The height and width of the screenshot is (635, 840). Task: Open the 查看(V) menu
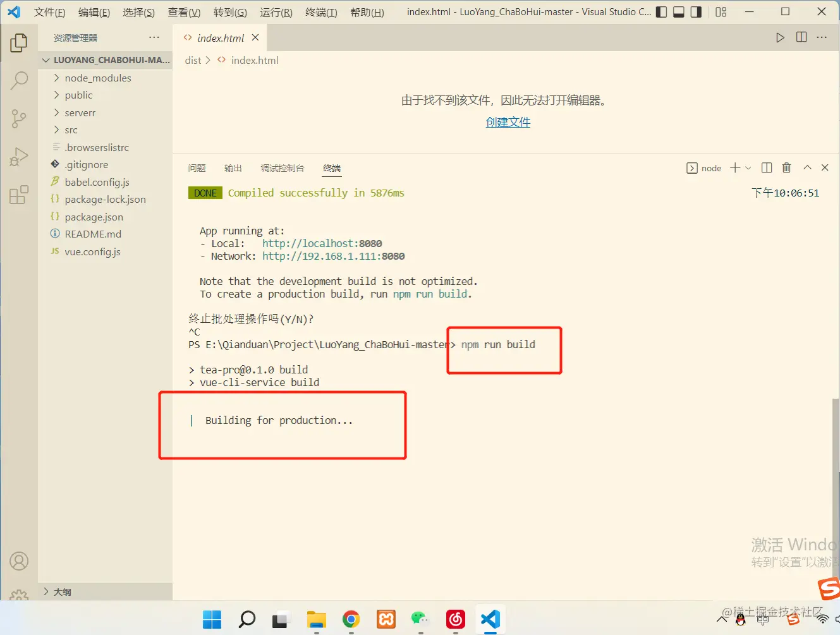(184, 12)
